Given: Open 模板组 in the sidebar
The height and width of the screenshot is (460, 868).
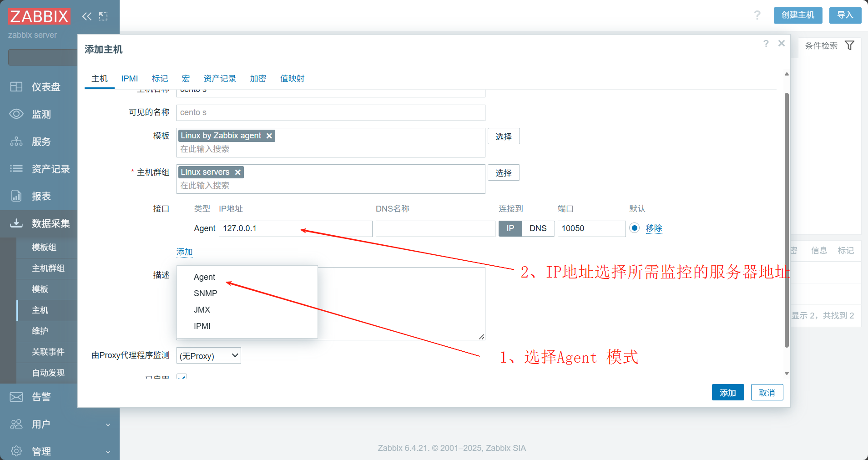Looking at the screenshot, I should (x=44, y=248).
